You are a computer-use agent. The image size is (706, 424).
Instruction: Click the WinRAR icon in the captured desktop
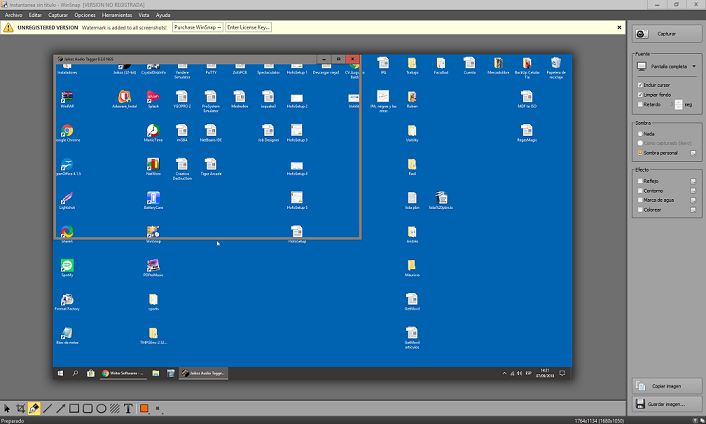click(x=67, y=99)
